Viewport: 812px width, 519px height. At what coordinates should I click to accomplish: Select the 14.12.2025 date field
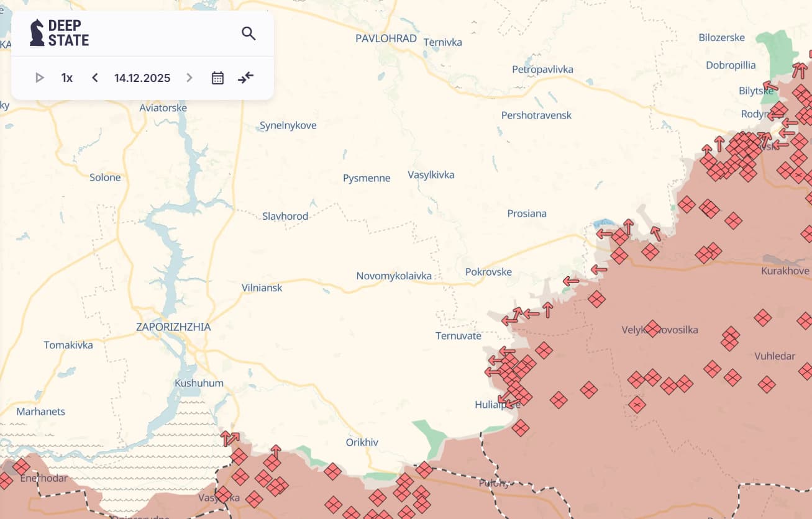coord(142,78)
